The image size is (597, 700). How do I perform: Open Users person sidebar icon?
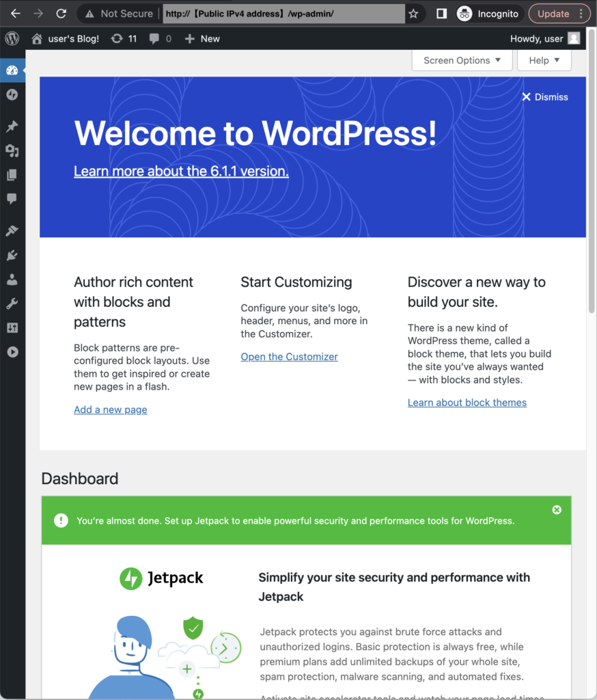coord(12,280)
